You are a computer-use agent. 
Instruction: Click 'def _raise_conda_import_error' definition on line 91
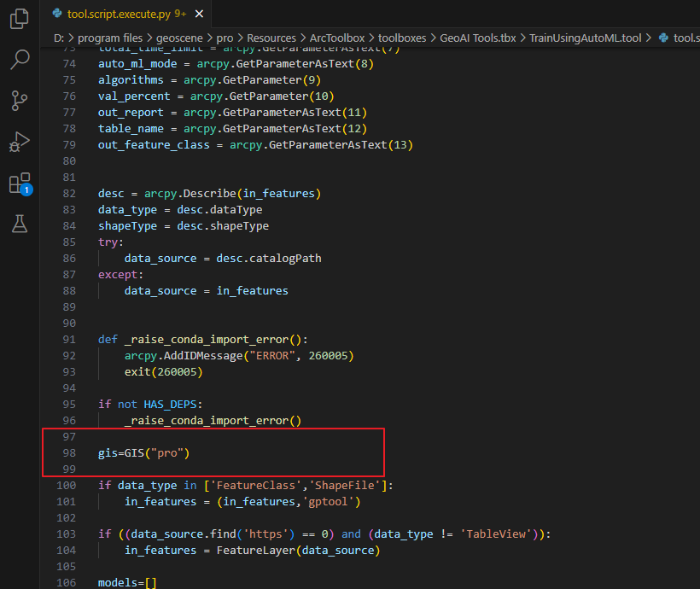pos(202,340)
